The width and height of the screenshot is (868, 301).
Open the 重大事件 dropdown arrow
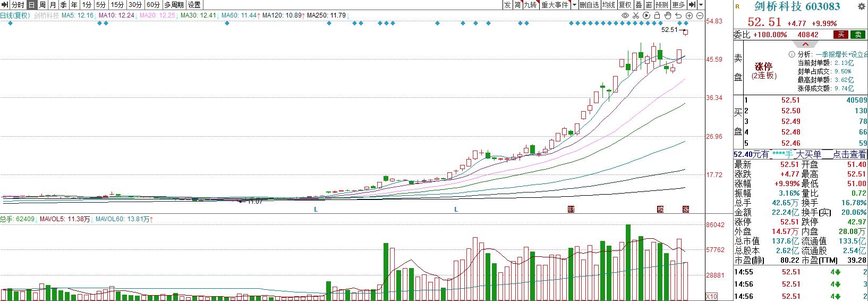574,5
